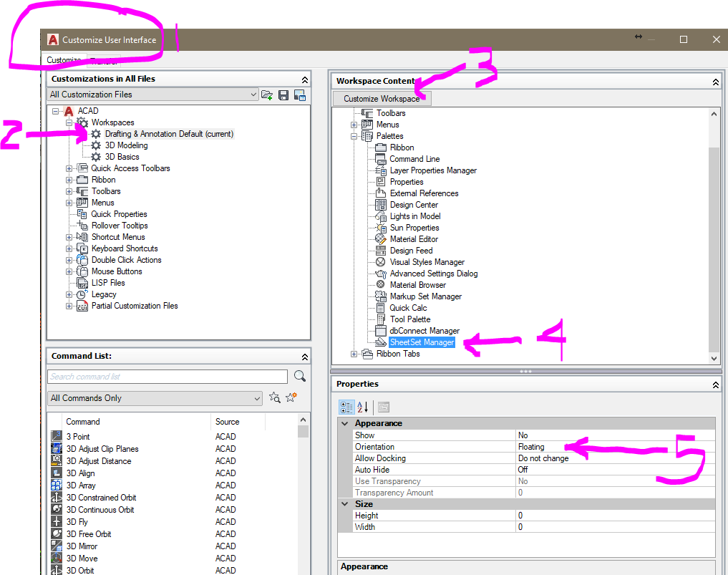
Task: Click the 3D Mirror command icon
Action: coord(57,546)
